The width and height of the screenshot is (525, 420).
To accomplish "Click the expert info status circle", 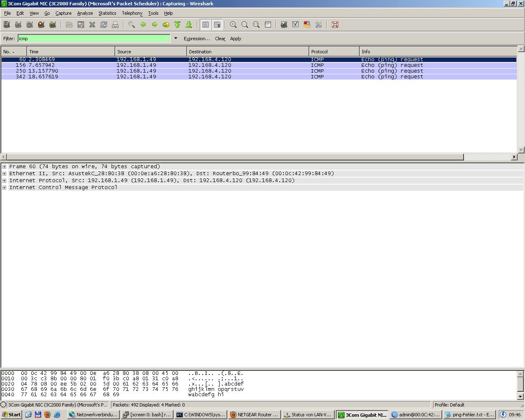I will [x=4, y=405].
